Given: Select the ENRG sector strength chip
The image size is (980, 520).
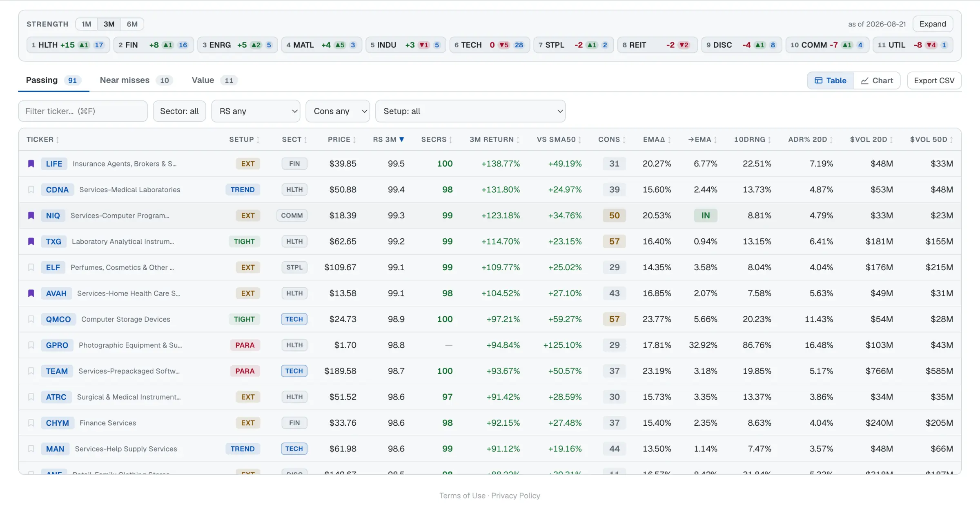Looking at the screenshot, I should [237, 45].
